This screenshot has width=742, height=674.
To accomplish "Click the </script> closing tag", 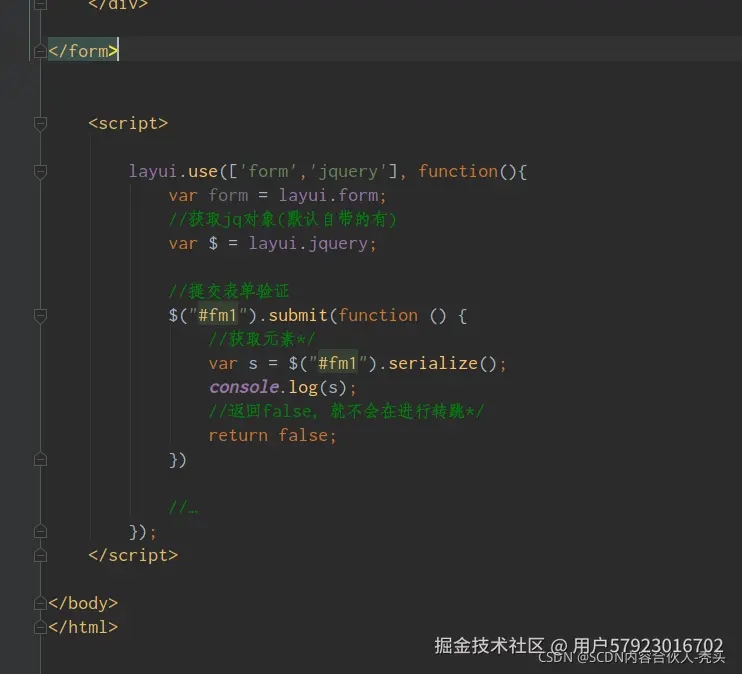I will (x=133, y=555).
